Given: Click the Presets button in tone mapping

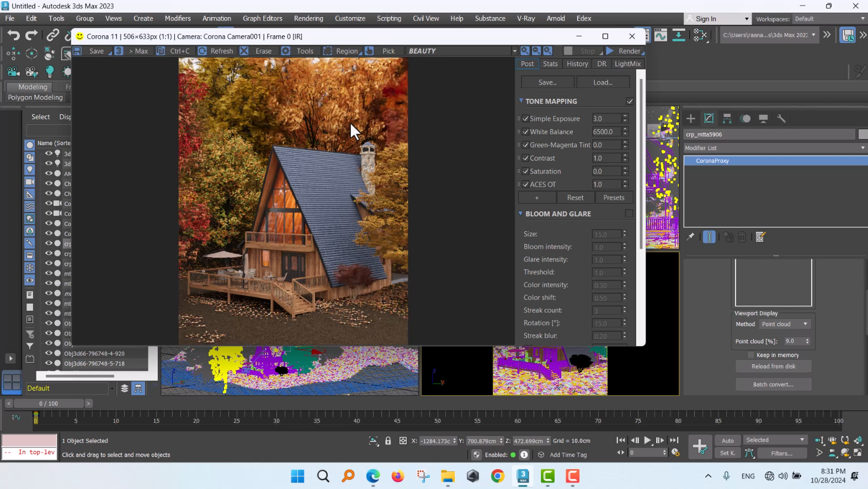Looking at the screenshot, I should pyautogui.click(x=614, y=198).
